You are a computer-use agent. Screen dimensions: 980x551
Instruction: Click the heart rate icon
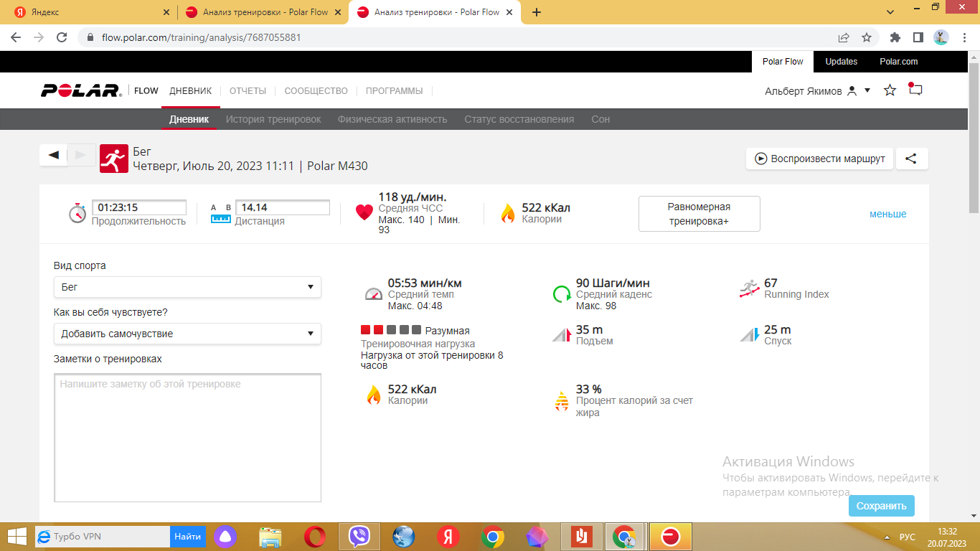coord(364,212)
